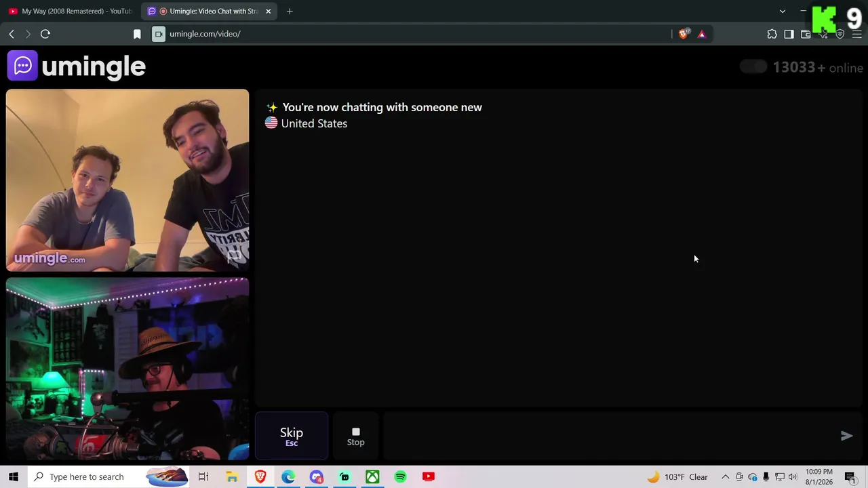The image size is (868, 488).
Task: Open the volume control in tray
Action: pos(793,476)
